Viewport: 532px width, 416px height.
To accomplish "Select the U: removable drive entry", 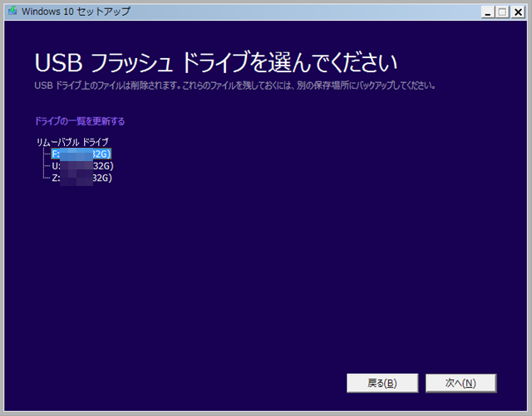I will click(82, 166).
